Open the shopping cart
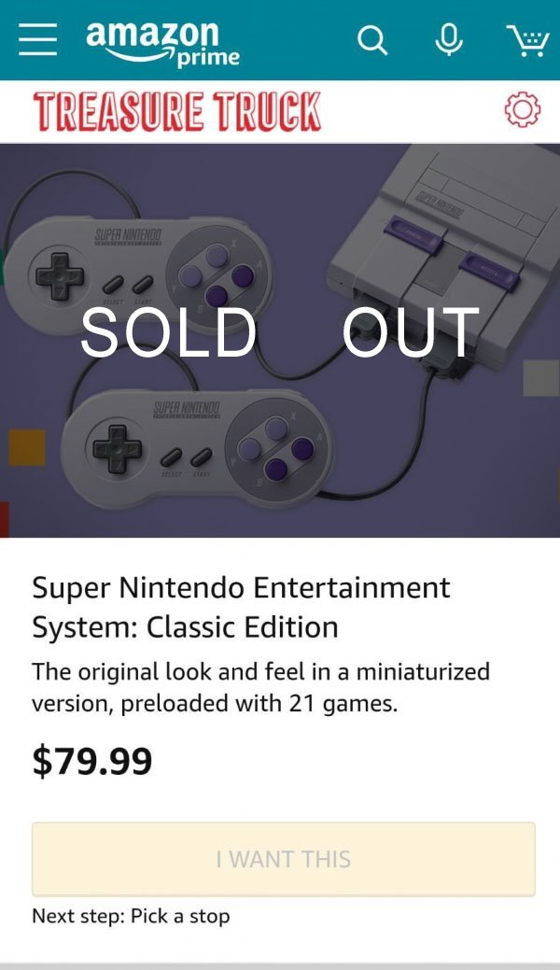Viewport: 560px width, 970px height. click(x=527, y=40)
